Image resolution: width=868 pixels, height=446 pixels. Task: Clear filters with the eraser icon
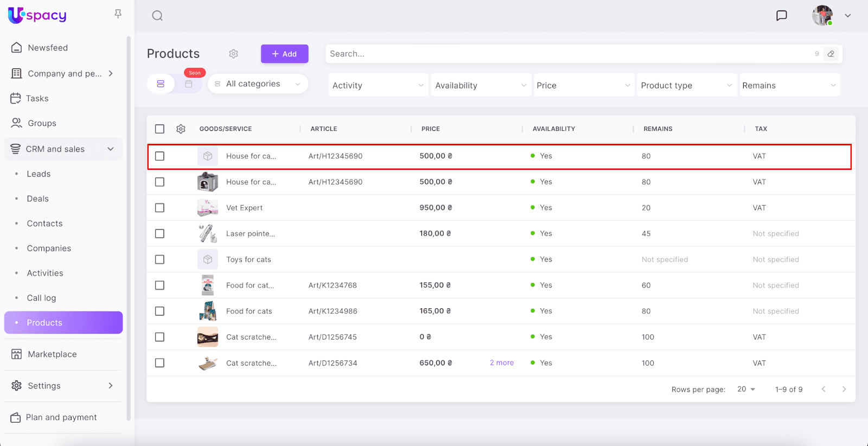pyautogui.click(x=831, y=54)
